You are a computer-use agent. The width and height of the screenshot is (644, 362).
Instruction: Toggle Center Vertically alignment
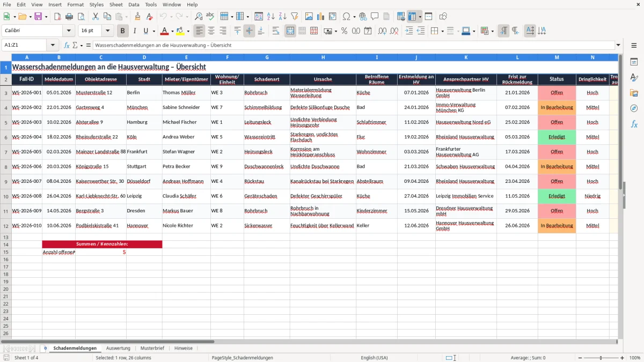[249, 31]
